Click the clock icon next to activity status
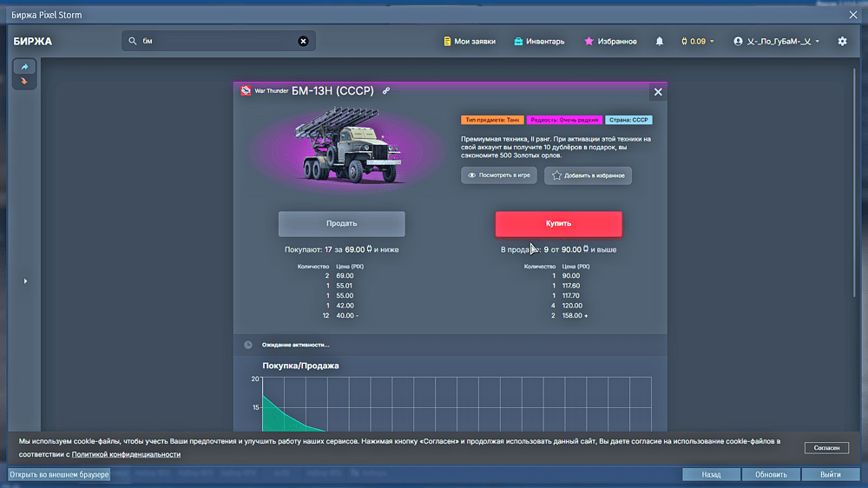This screenshot has width=868, height=488. coord(248,345)
